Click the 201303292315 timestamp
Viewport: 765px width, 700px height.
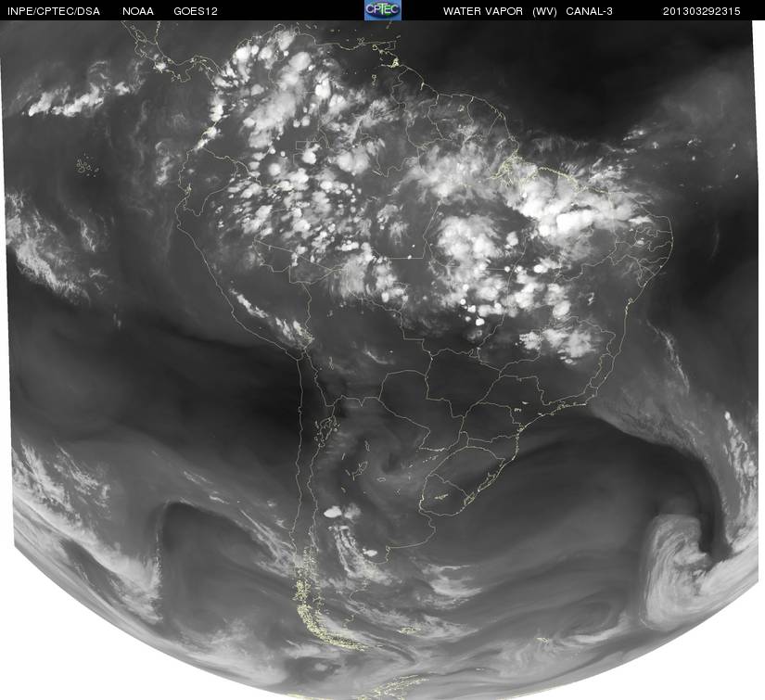[702, 11]
